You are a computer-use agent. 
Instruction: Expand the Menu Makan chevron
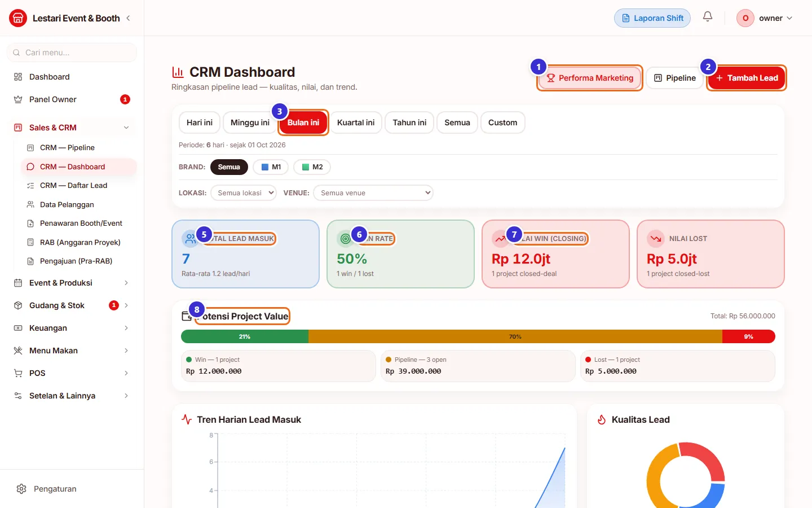[x=126, y=351]
